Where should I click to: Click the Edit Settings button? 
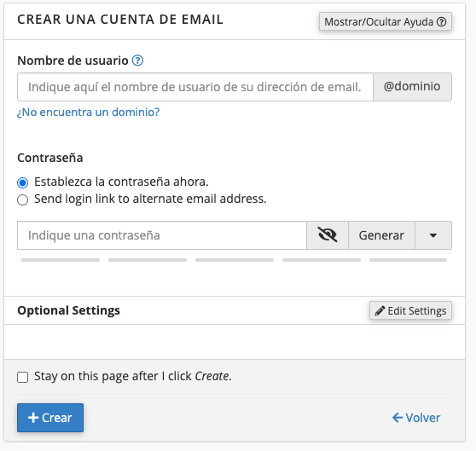[x=410, y=310]
